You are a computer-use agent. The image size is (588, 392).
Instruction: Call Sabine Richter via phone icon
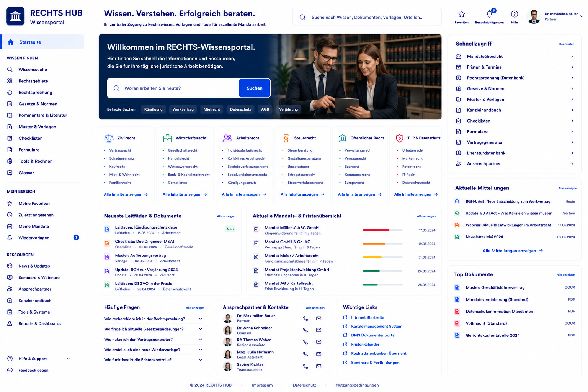(305, 366)
